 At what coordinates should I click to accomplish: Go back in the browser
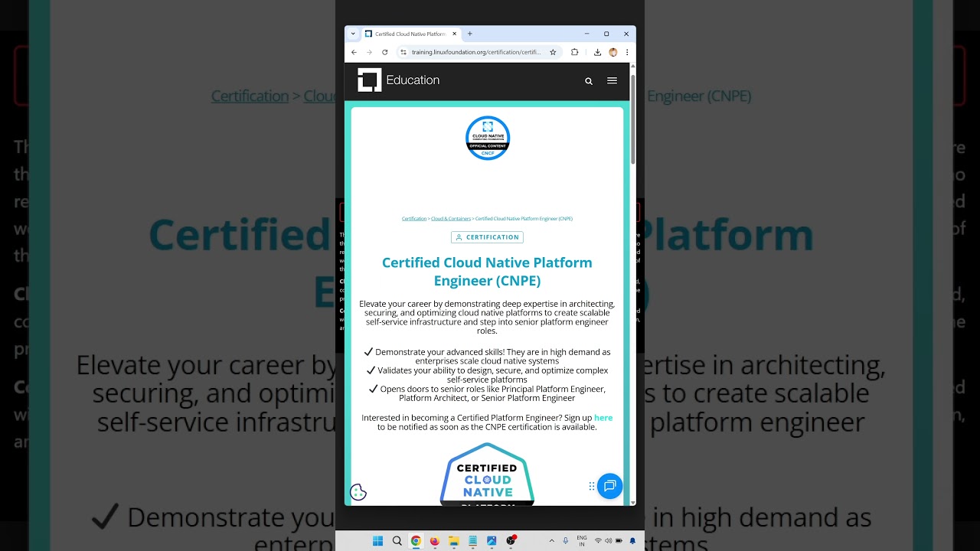tap(354, 52)
